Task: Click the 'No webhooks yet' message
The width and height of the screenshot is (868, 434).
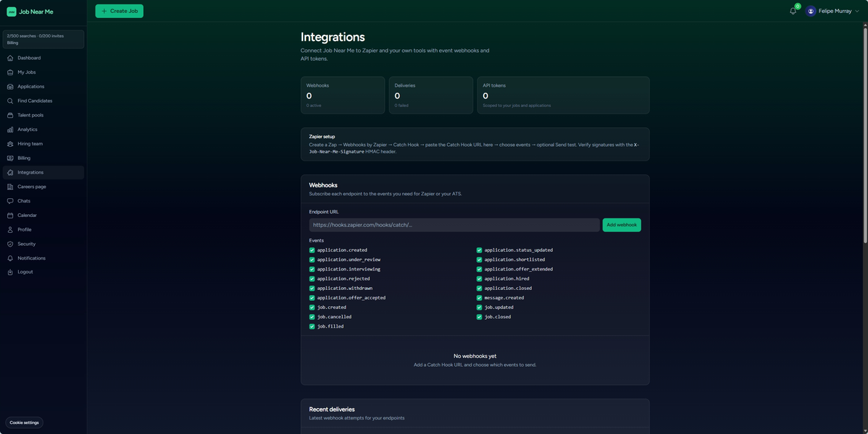Action: [475, 356]
